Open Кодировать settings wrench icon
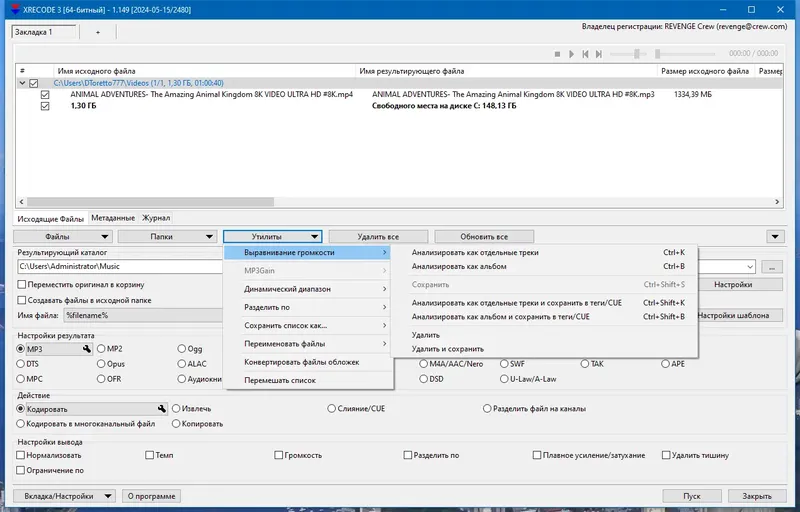This screenshot has height=512, width=800. (162, 408)
